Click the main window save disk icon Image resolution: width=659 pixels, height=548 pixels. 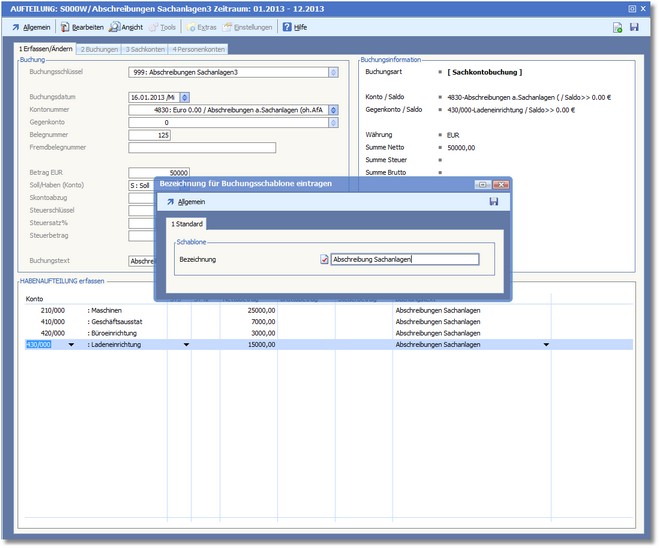click(634, 27)
